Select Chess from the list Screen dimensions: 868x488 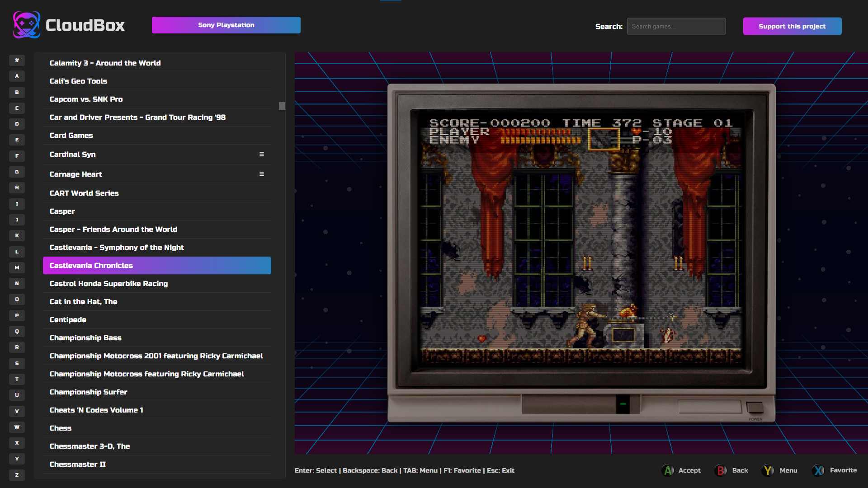click(x=157, y=428)
